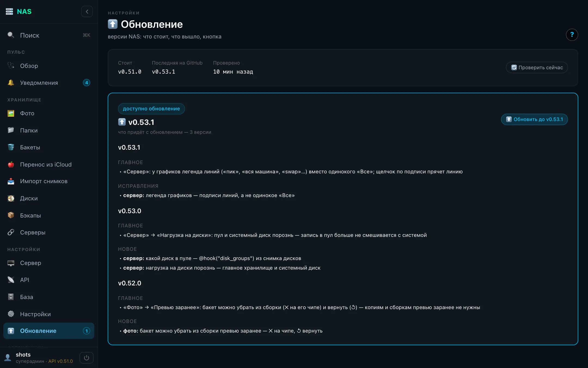
Task: Select Обновление in the sidebar
Action: [49, 331]
